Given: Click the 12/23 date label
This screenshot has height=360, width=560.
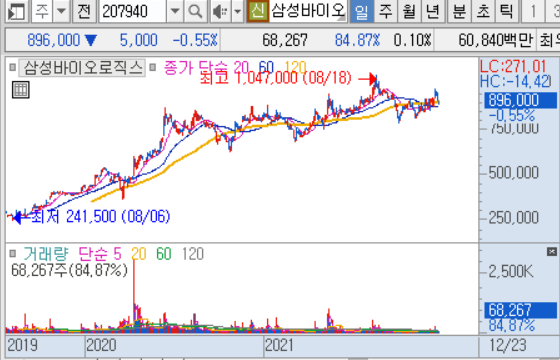Looking at the screenshot, I should pos(508,345).
